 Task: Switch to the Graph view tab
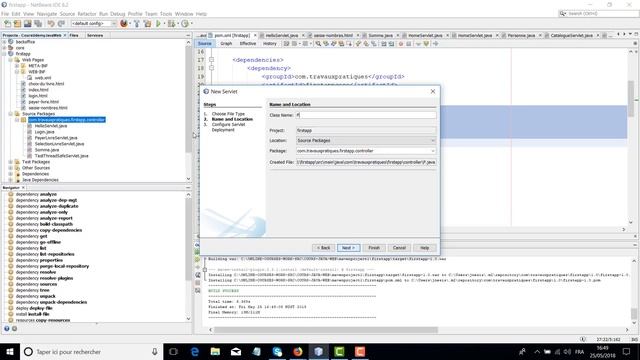[226, 44]
